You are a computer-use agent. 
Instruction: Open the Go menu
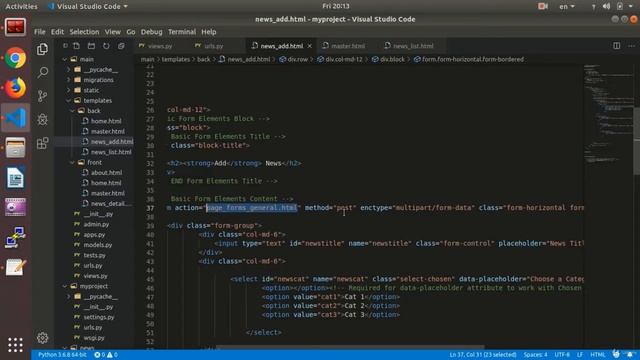click(131, 32)
